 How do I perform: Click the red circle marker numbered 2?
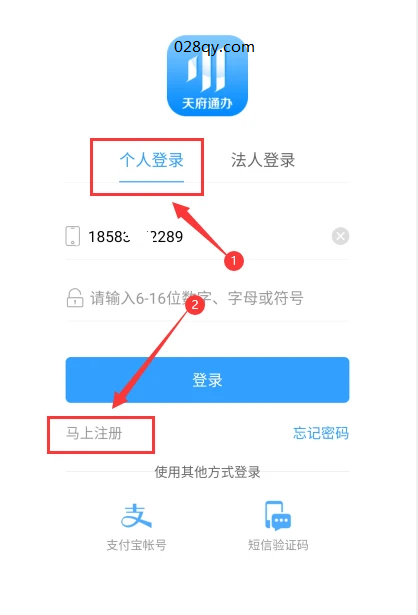(195, 305)
